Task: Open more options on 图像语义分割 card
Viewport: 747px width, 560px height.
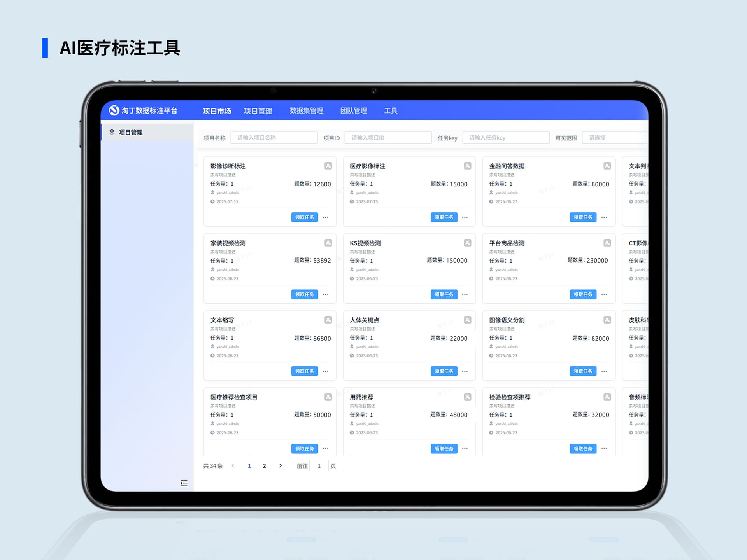Action: (x=604, y=371)
